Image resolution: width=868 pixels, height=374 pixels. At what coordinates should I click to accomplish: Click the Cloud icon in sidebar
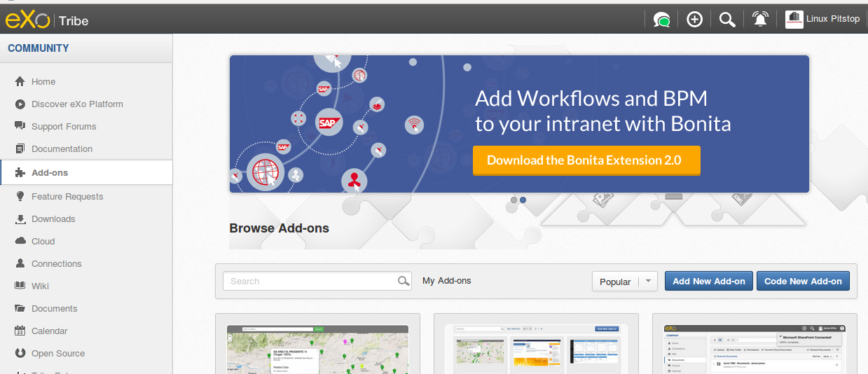tap(20, 241)
